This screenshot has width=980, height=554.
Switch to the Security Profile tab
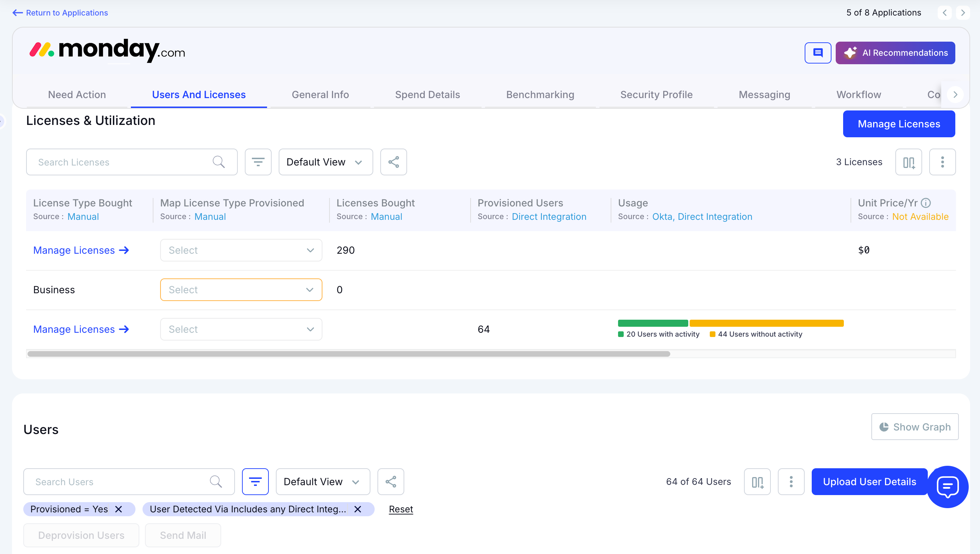pos(656,94)
